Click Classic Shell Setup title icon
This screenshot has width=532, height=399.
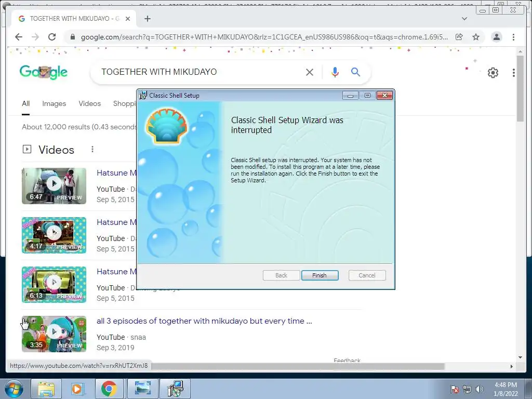[143, 96]
